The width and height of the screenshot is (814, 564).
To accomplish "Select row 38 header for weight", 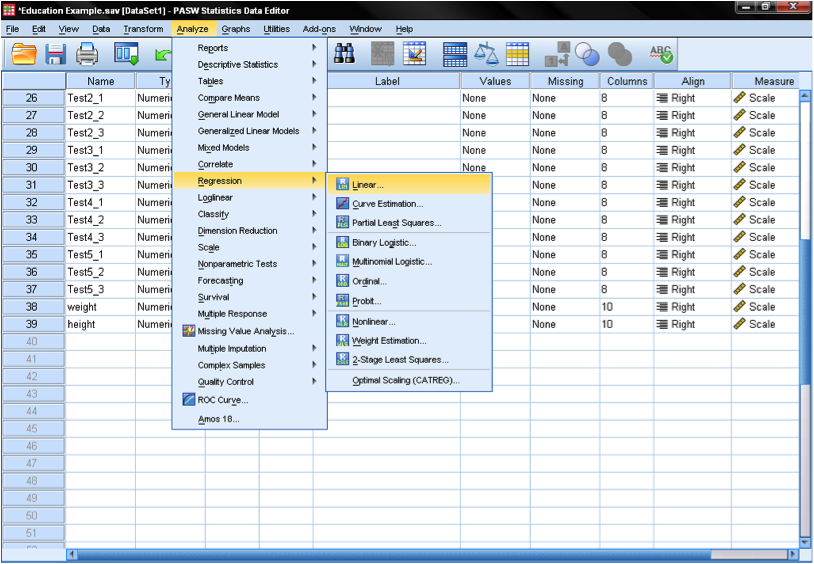I will pos(32,307).
